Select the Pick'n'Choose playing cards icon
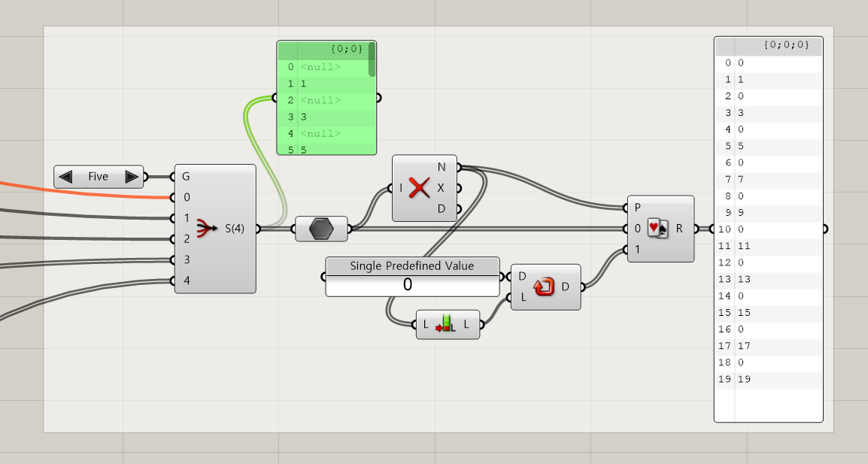The image size is (868, 464). click(657, 228)
